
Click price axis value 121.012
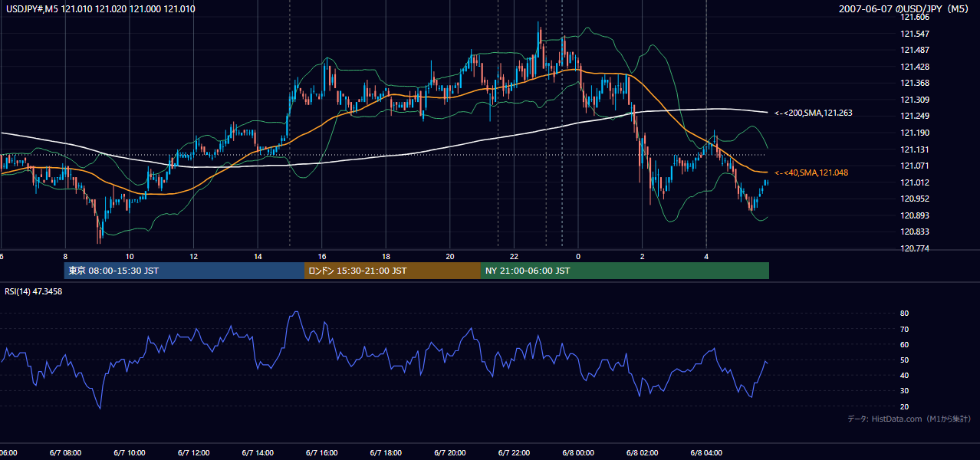(915, 182)
